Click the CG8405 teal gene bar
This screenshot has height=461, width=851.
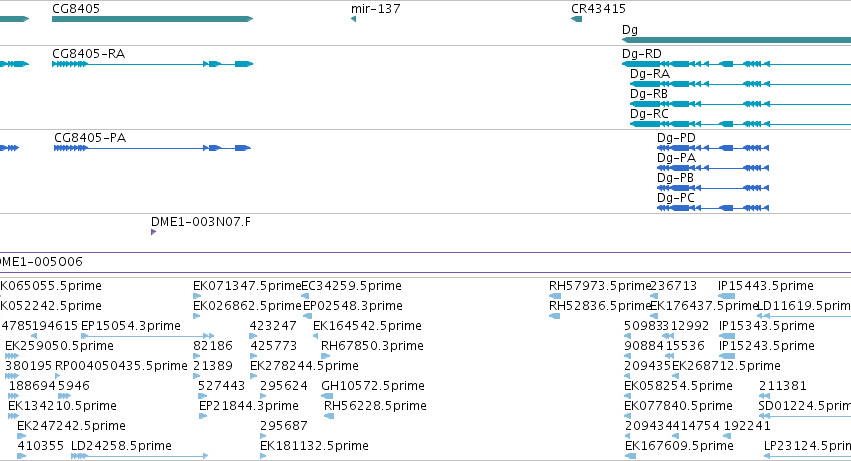click(153, 19)
